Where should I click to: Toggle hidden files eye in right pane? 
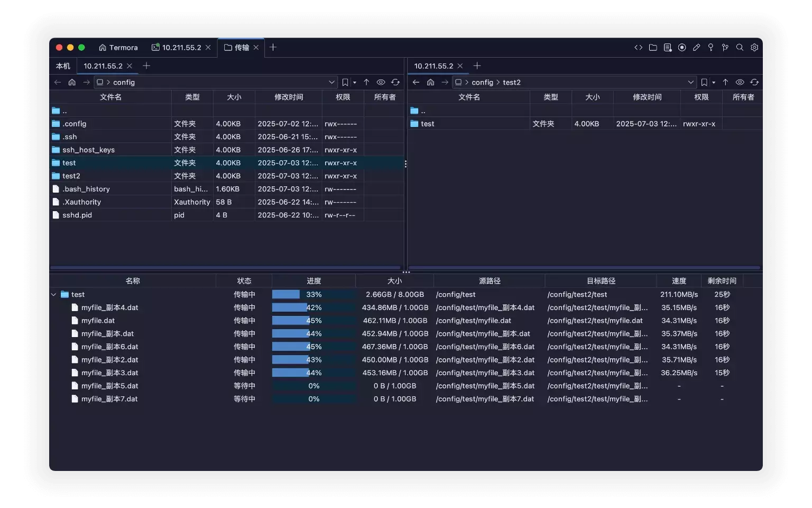click(740, 83)
